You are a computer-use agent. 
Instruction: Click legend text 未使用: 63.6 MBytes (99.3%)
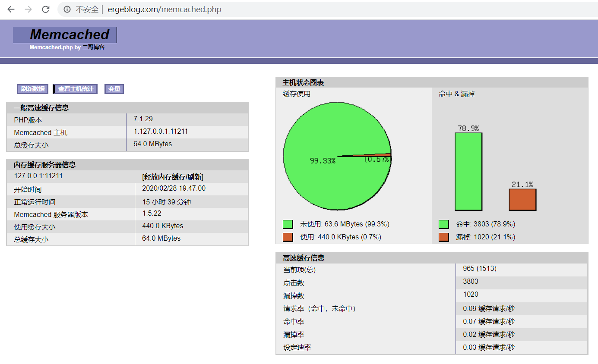click(x=345, y=224)
